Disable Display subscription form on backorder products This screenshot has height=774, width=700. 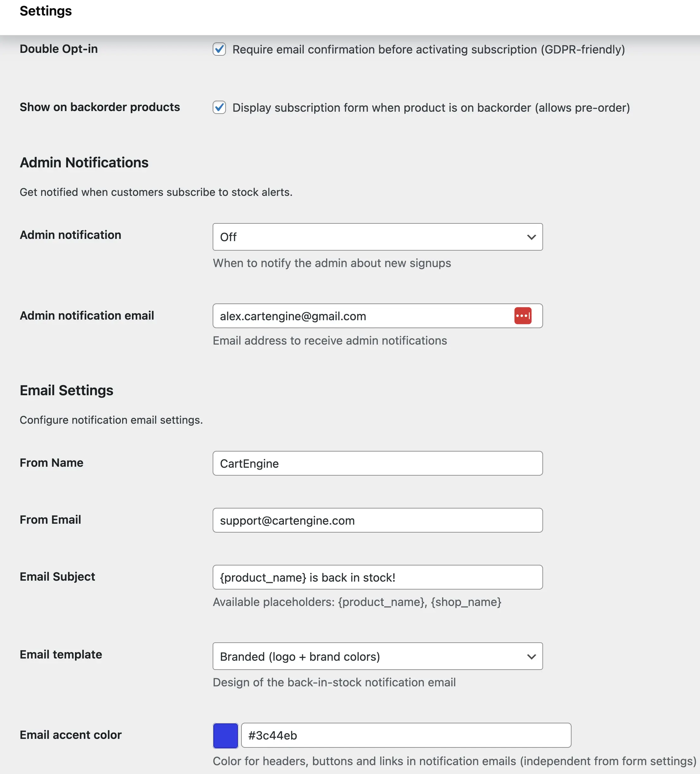coord(219,108)
